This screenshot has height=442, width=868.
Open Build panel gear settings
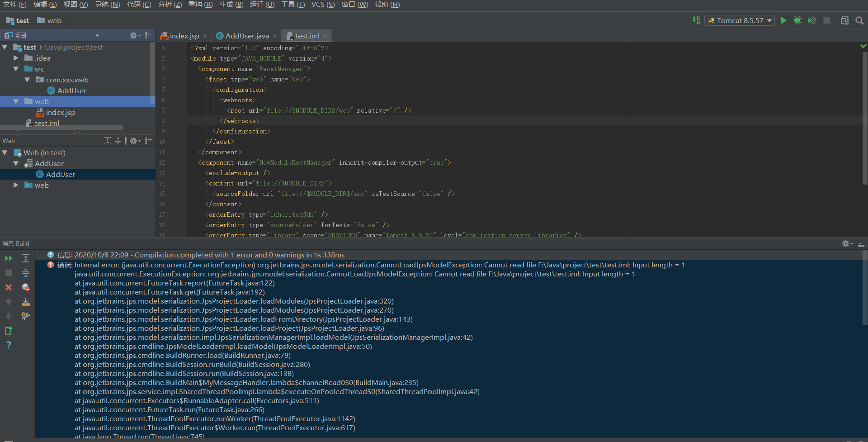pos(847,243)
